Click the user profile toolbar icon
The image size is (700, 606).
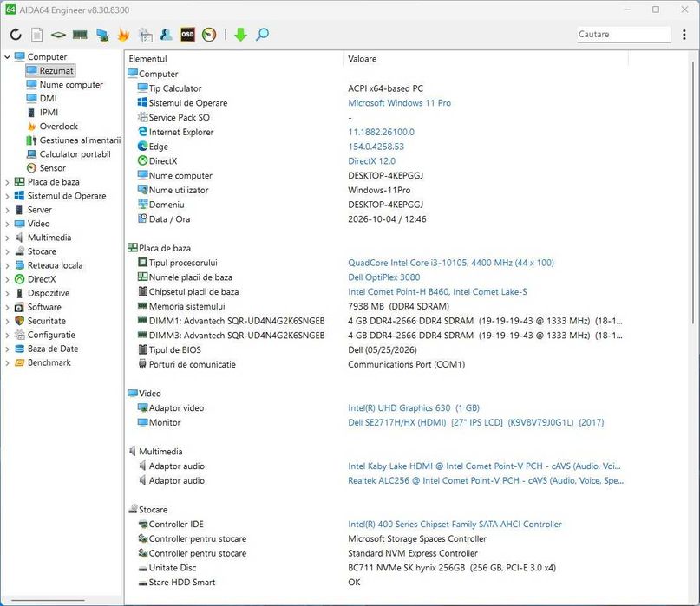[166, 35]
